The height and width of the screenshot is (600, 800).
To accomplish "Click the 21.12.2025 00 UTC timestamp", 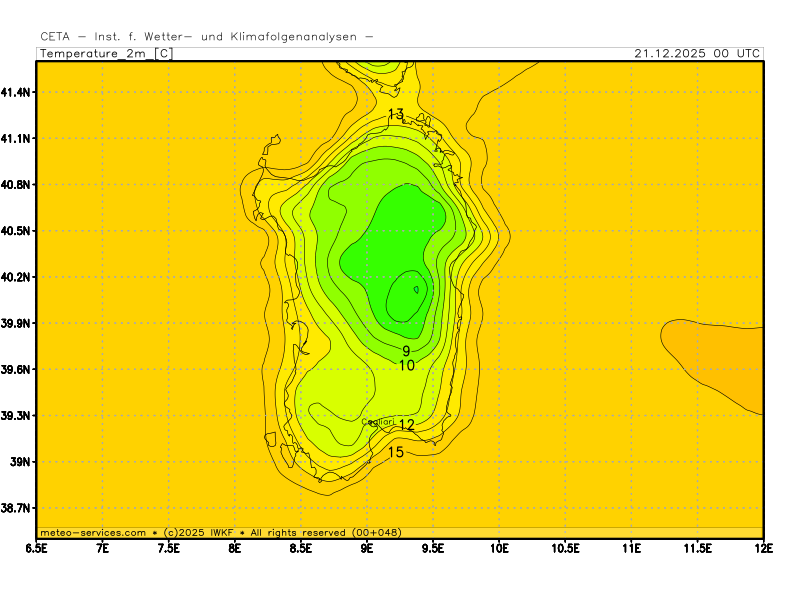I will 698,53.
